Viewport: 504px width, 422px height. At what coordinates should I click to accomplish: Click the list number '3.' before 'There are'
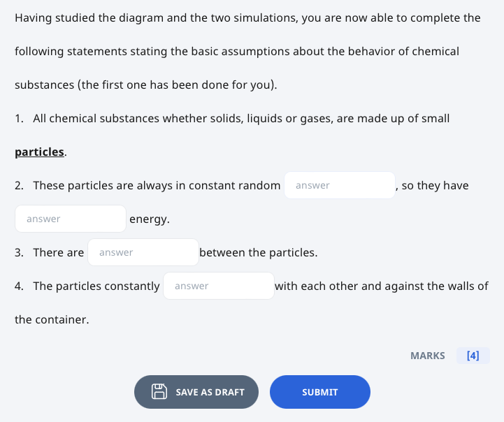click(20, 253)
